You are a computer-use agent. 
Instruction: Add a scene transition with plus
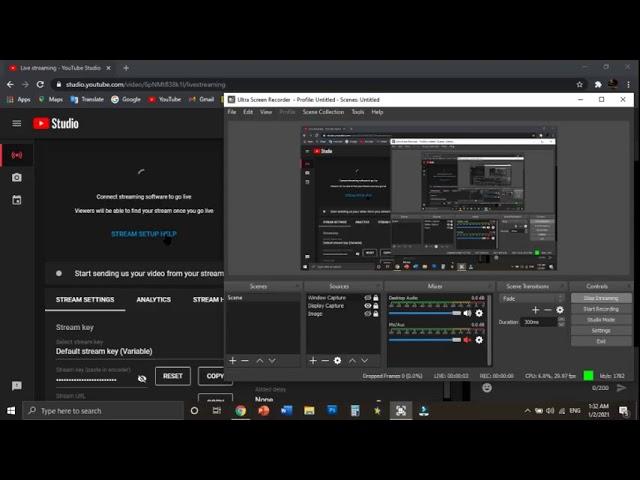coord(536,310)
